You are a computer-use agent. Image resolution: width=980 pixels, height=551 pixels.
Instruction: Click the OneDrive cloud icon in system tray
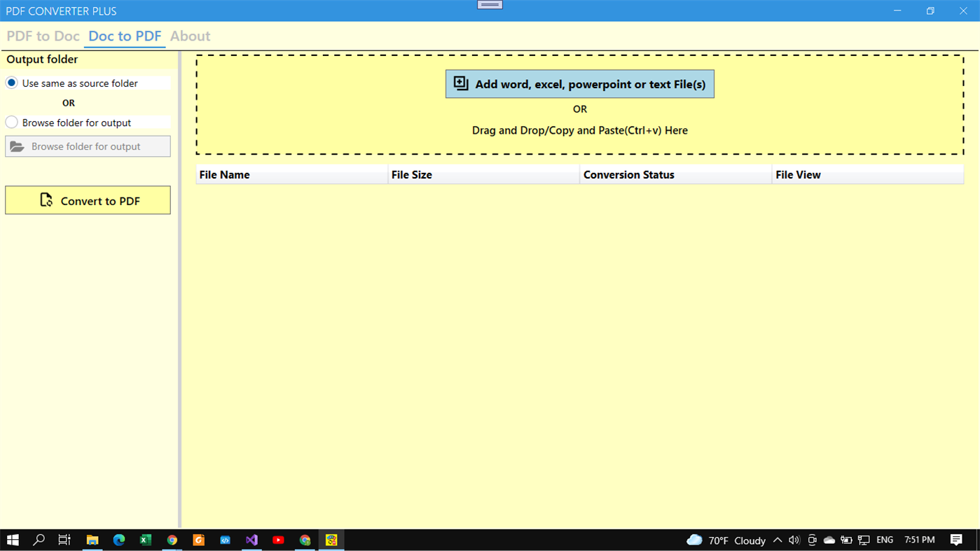(829, 540)
